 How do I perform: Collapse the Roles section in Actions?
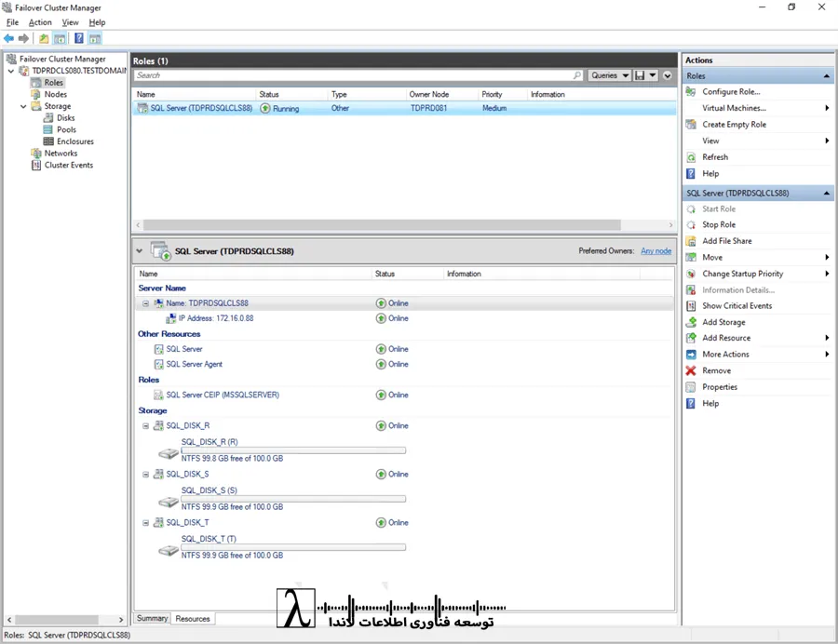(x=826, y=75)
